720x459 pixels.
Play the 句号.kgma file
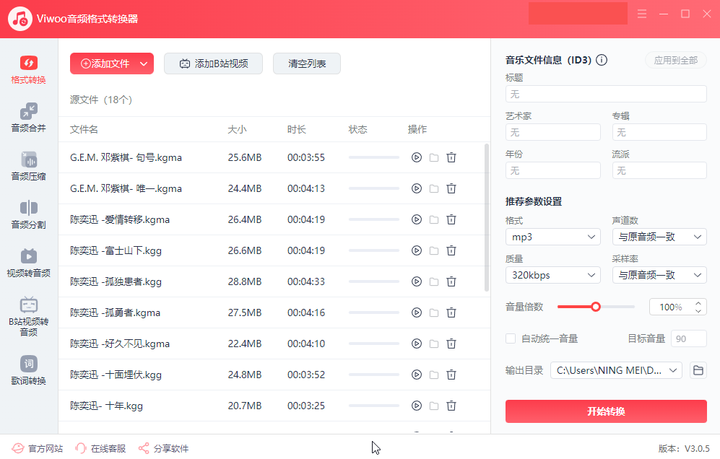coord(416,157)
